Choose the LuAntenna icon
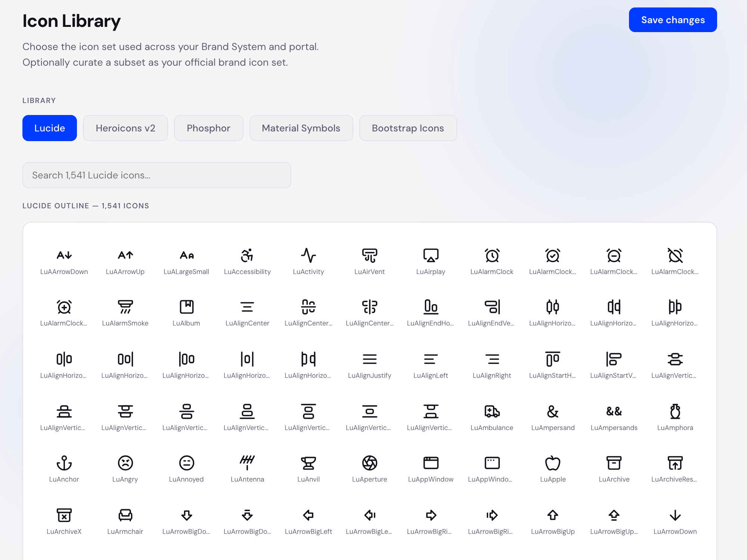Viewport: 747px width, 560px height. pos(247,463)
